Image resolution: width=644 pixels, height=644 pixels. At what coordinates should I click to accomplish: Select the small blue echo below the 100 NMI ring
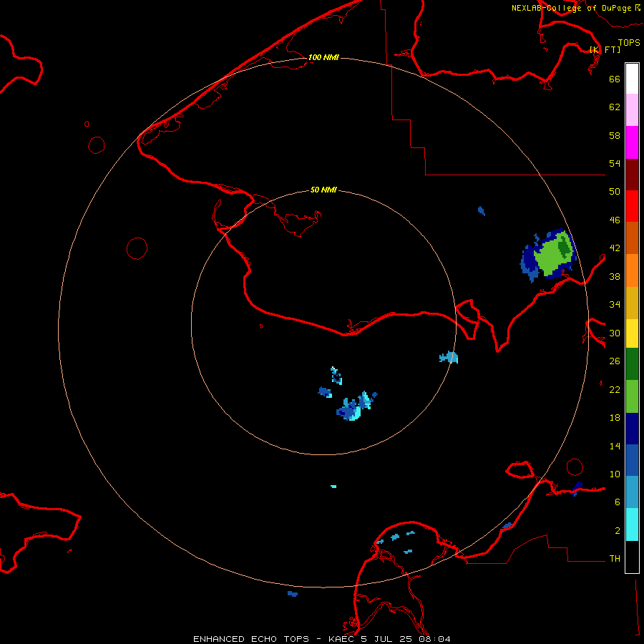tap(293, 594)
